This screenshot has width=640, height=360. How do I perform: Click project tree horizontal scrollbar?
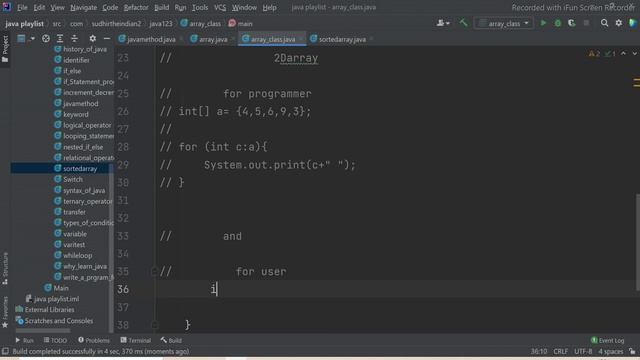[43, 330]
